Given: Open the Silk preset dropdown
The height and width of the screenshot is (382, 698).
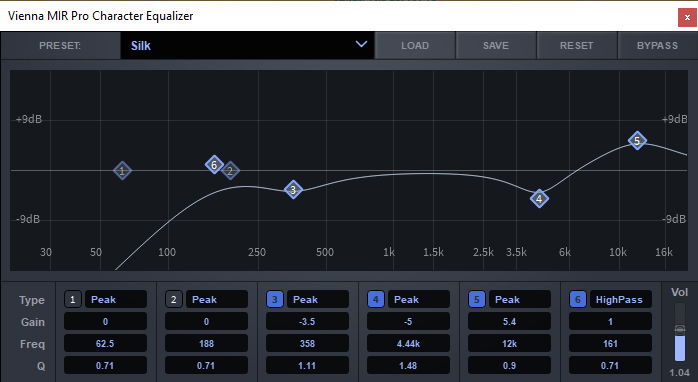Looking at the screenshot, I should point(247,45).
